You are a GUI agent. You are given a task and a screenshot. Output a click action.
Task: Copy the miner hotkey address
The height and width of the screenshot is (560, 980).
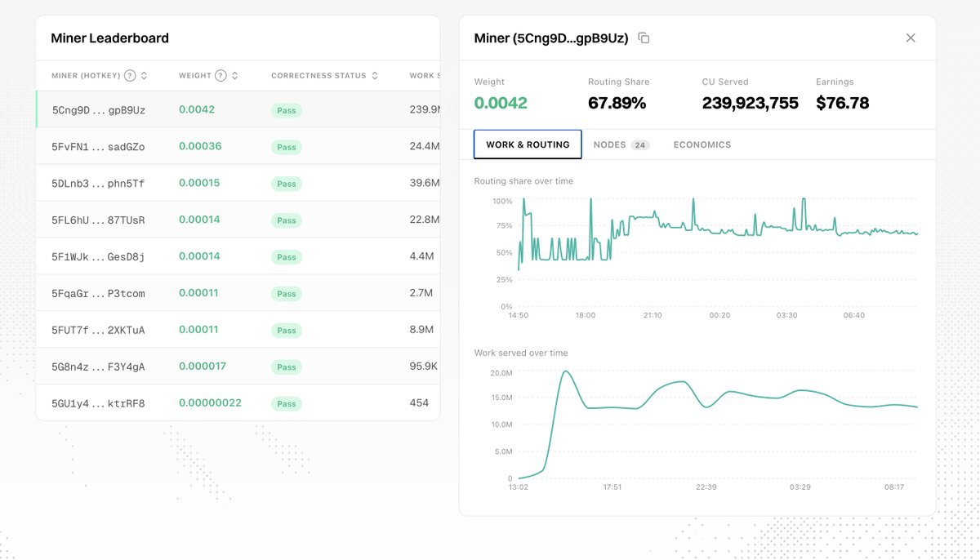click(x=644, y=38)
